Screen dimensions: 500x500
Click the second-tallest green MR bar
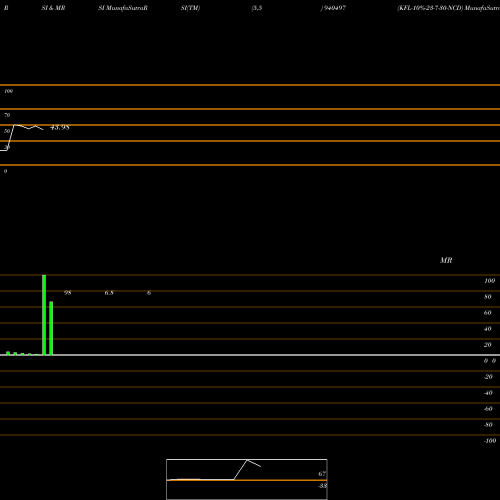(x=51, y=328)
